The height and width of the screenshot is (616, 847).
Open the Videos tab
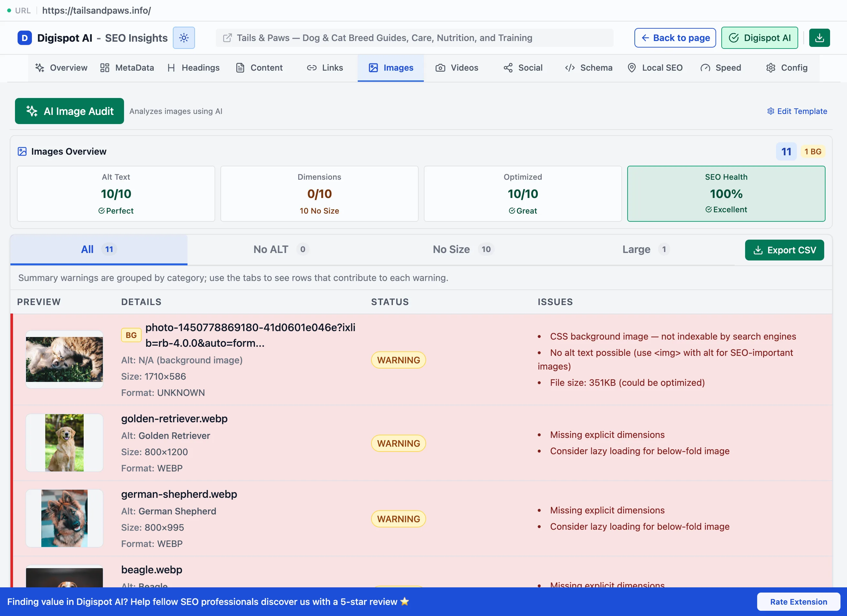coord(457,68)
